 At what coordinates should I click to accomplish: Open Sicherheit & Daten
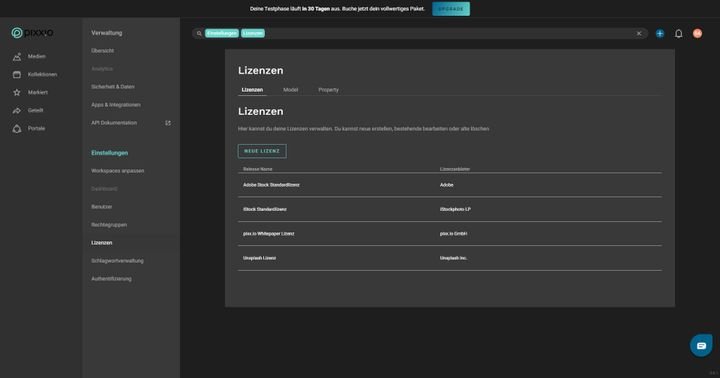[x=112, y=87]
